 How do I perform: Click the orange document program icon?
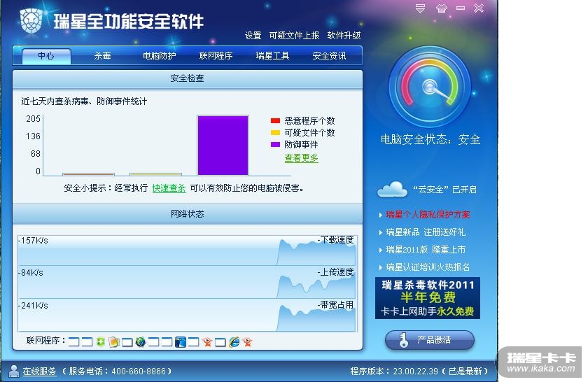(x=114, y=342)
